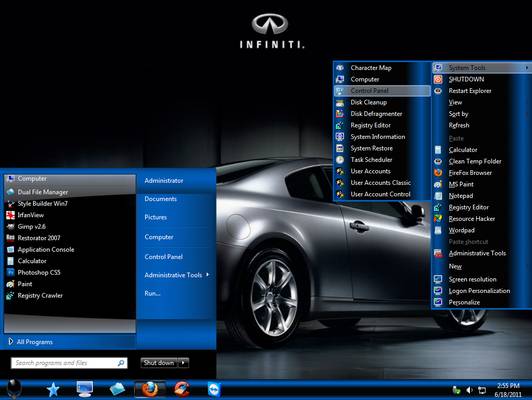Click the blue star taskbar icon
The height and width of the screenshot is (400, 532).
tap(53, 389)
